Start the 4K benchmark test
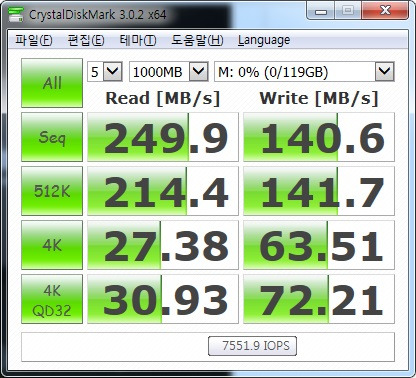Image resolution: width=416 pixels, height=378 pixels. (52, 245)
